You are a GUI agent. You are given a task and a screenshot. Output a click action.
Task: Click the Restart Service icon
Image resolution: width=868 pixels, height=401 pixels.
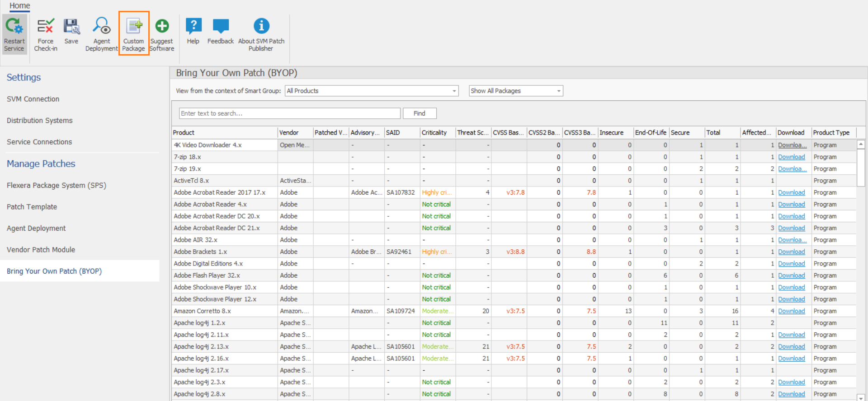pyautogui.click(x=14, y=34)
